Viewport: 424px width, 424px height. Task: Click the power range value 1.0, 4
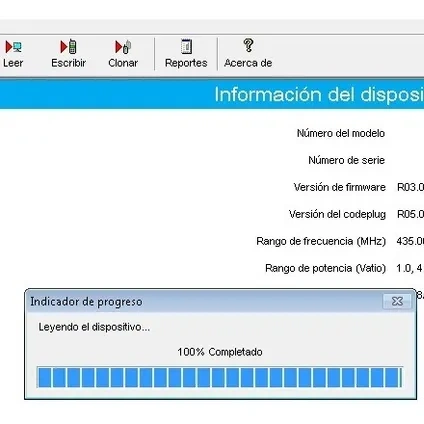pyautogui.click(x=410, y=268)
